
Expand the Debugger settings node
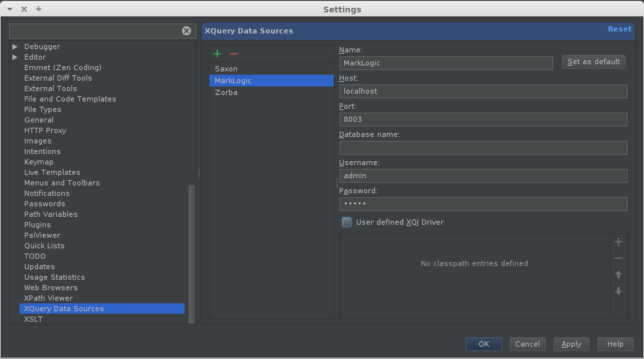[x=15, y=47]
